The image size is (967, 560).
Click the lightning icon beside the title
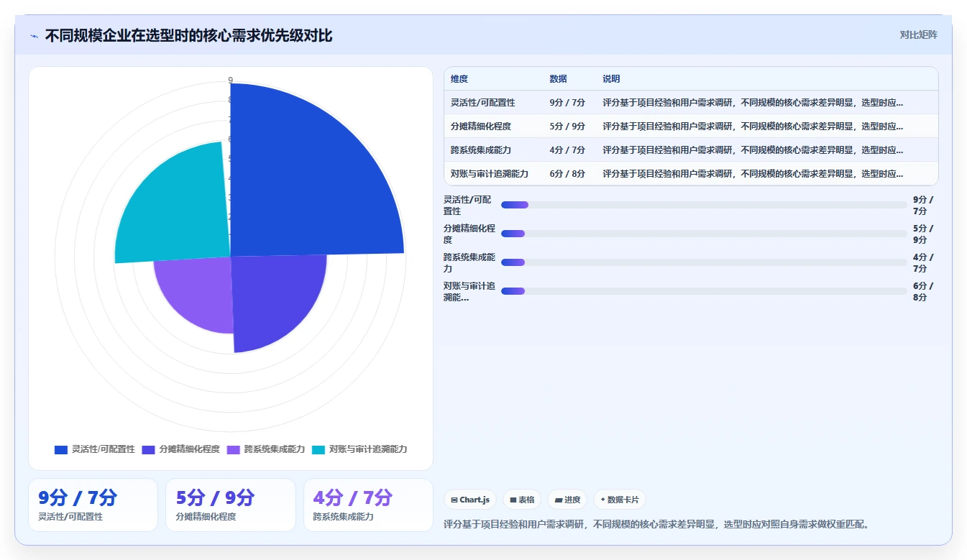coord(34,35)
